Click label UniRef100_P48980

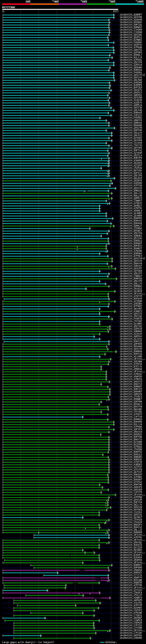click(x=131, y=42)
